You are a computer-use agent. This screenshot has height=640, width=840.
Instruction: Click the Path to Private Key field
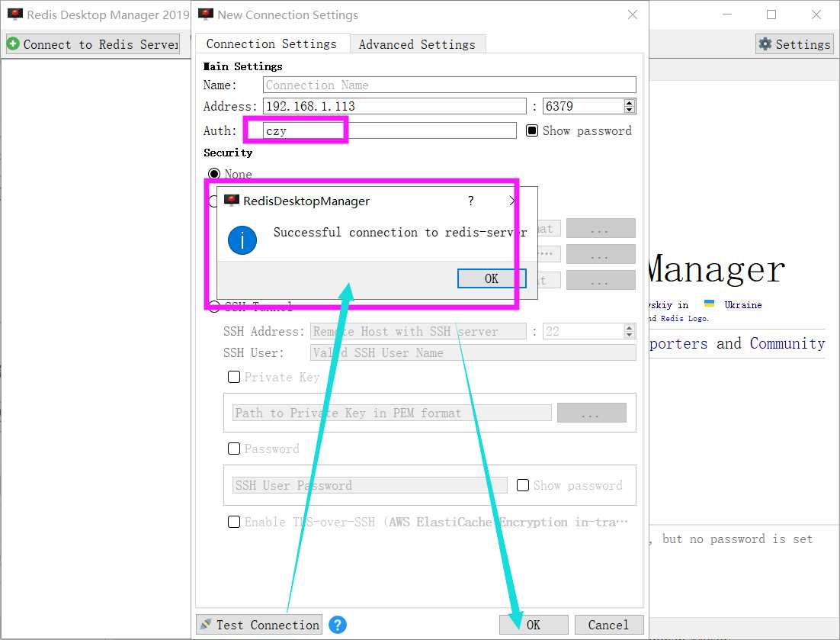[x=392, y=413]
